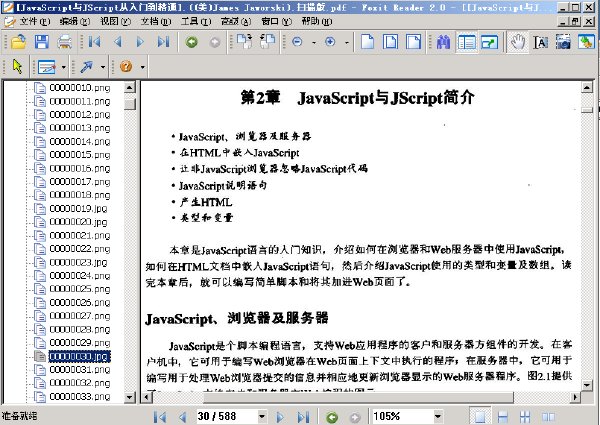Select single page layout in status bar

tap(480, 417)
